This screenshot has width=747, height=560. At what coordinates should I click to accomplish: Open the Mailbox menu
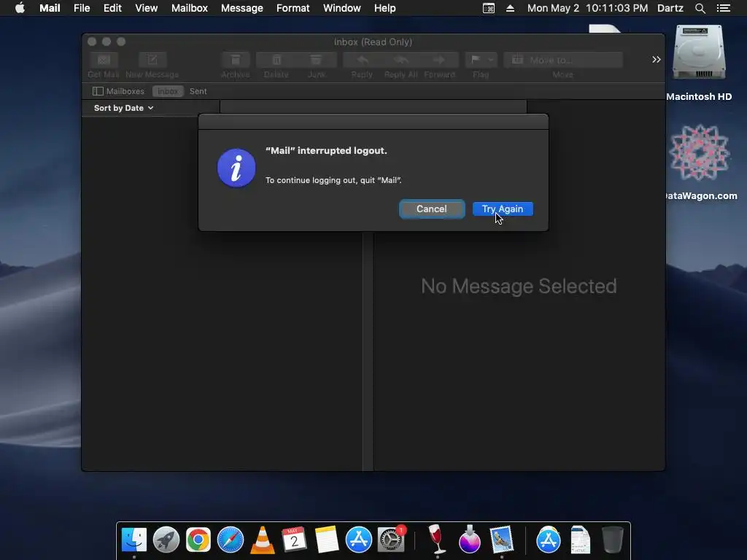[190, 8]
